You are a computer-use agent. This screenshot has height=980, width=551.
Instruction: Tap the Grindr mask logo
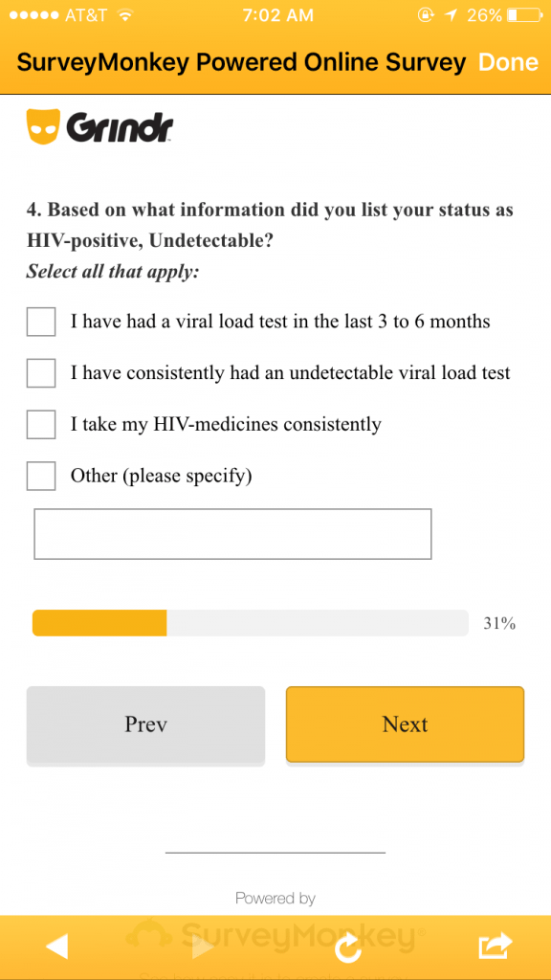pyautogui.click(x=43, y=127)
